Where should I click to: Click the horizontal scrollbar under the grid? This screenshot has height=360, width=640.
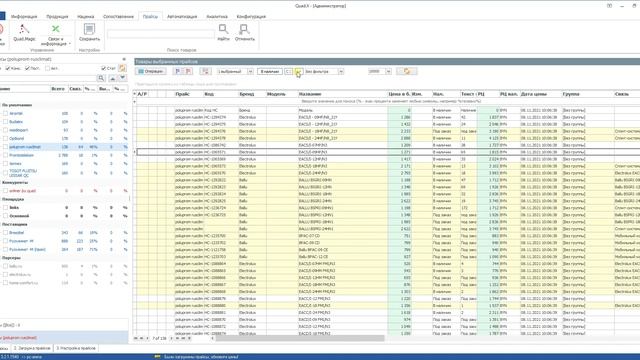[x=300, y=338]
